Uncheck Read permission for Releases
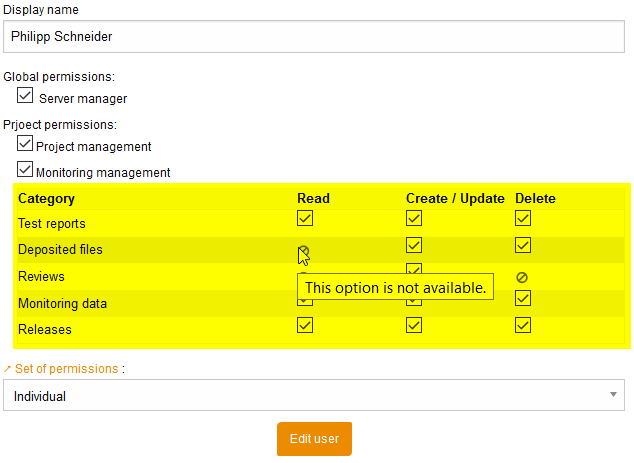This screenshot has height=463, width=634. point(305,324)
